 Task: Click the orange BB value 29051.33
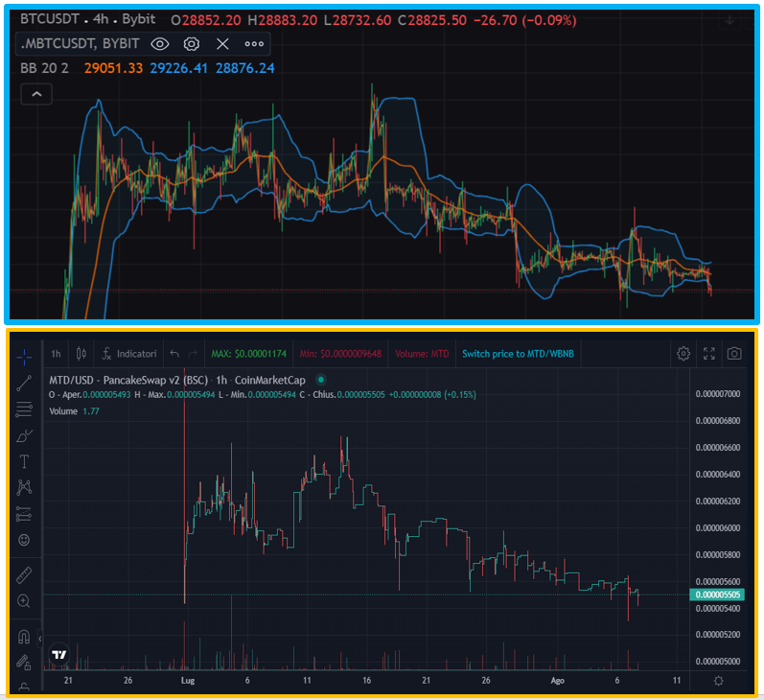coord(113,68)
